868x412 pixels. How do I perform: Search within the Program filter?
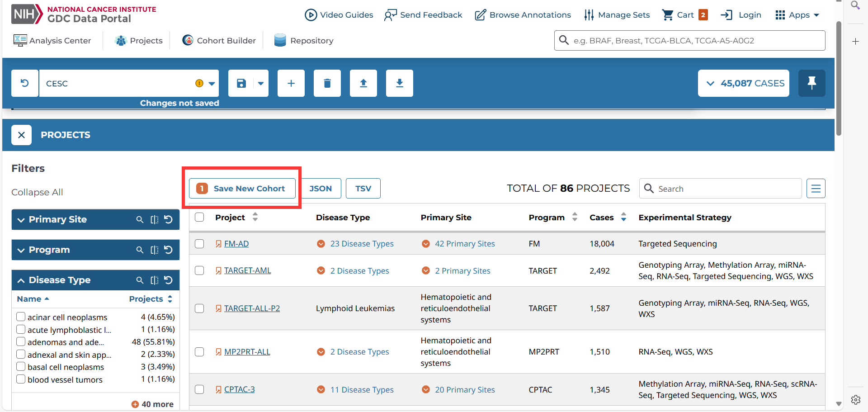click(x=140, y=250)
